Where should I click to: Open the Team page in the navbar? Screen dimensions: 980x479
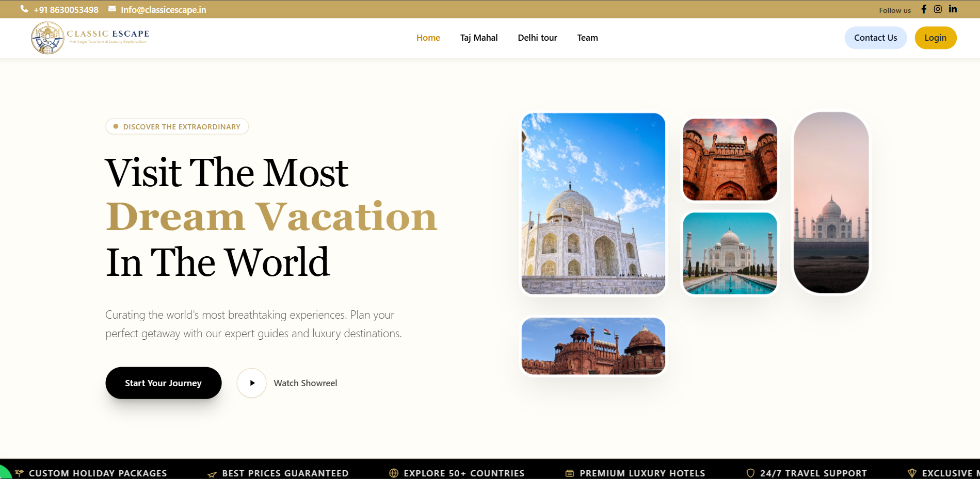tap(587, 38)
